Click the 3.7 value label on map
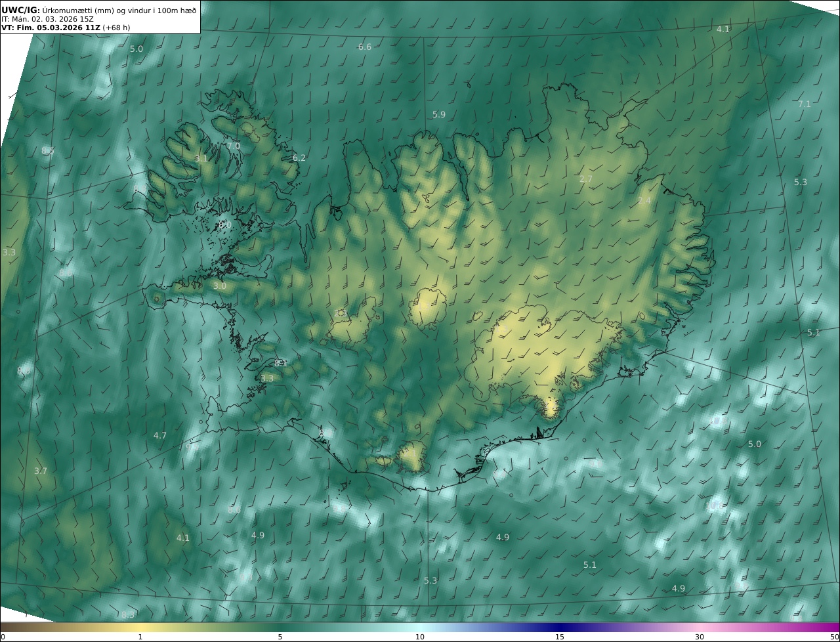The image size is (840, 642). [x=41, y=471]
